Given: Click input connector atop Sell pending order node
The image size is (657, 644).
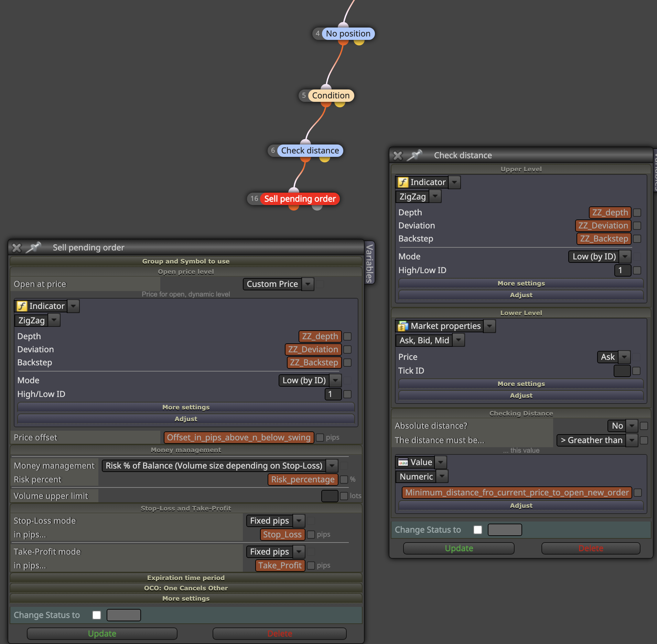Looking at the screenshot, I should point(293,190).
